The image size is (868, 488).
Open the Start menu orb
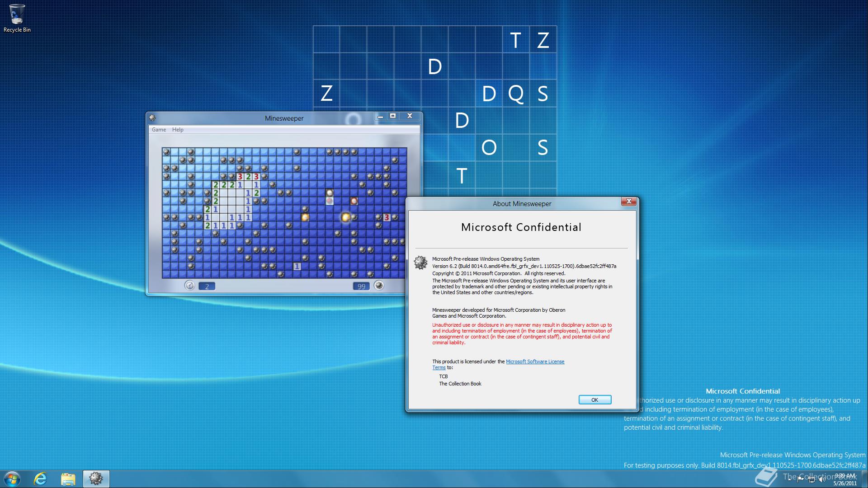click(12, 479)
